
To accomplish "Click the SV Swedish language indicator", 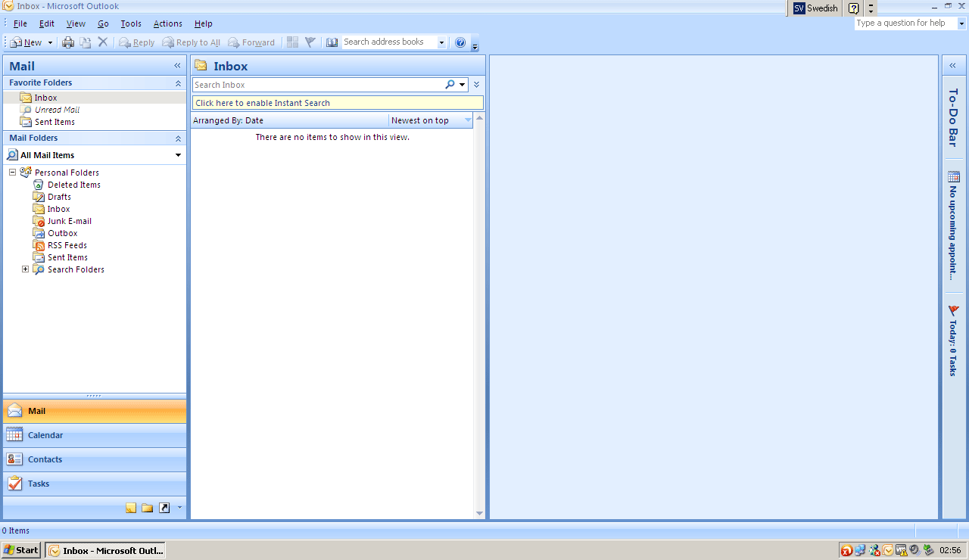I will [815, 8].
